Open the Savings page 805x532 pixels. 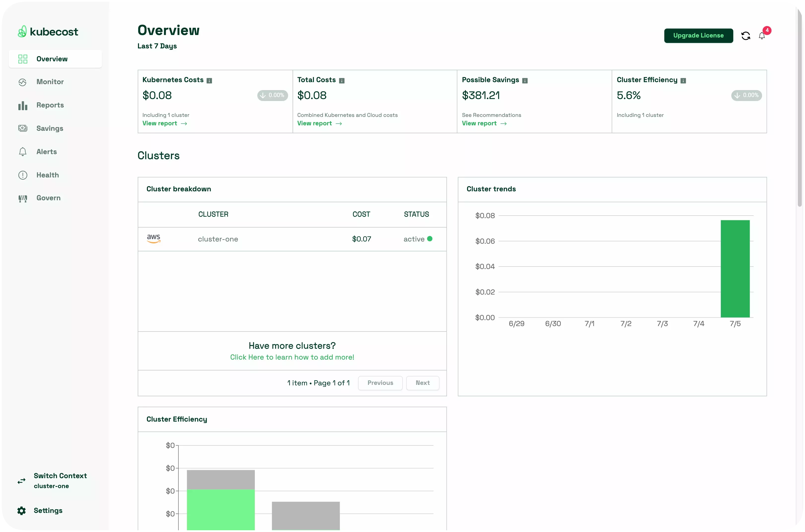[50, 128]
